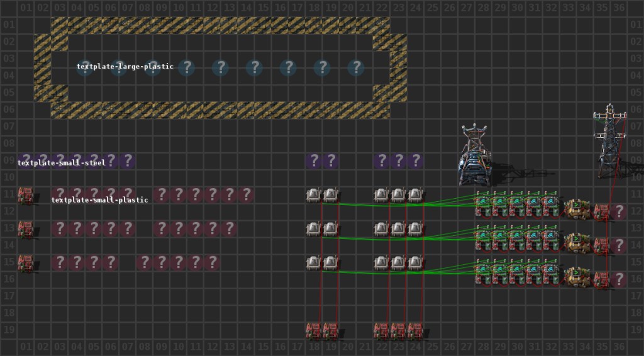Select the substation near column 27
The height and width of the screenshot is (356, 644).
[475, 155]
